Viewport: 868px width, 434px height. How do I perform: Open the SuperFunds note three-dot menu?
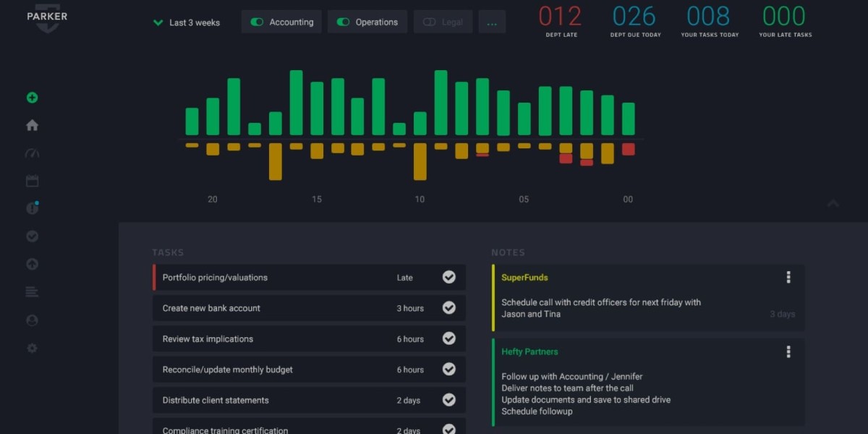click(x=788, y=277)
